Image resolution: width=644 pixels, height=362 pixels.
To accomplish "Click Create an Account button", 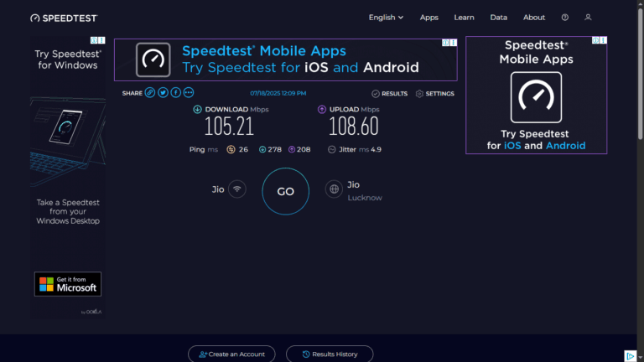I will [x=231, y=354].
